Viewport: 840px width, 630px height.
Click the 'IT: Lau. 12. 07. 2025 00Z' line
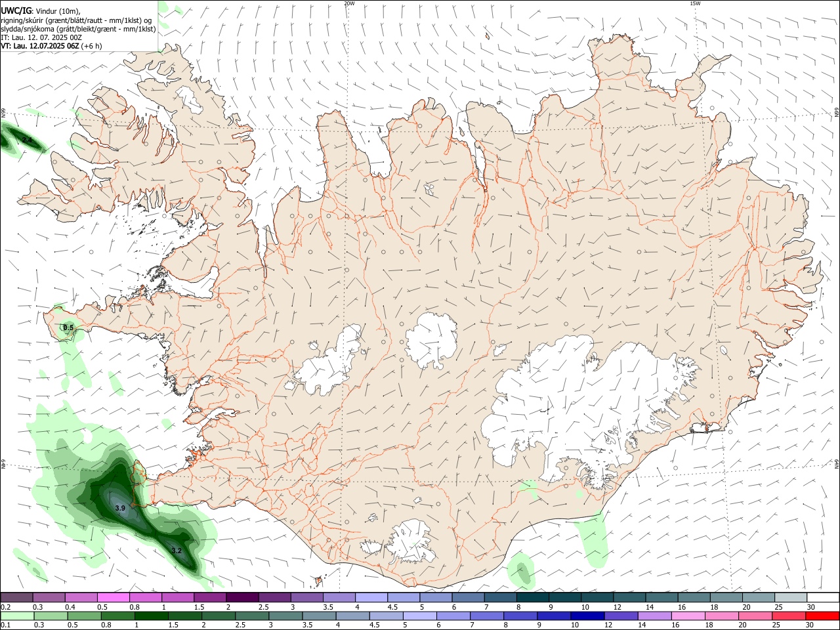point(41,37)
